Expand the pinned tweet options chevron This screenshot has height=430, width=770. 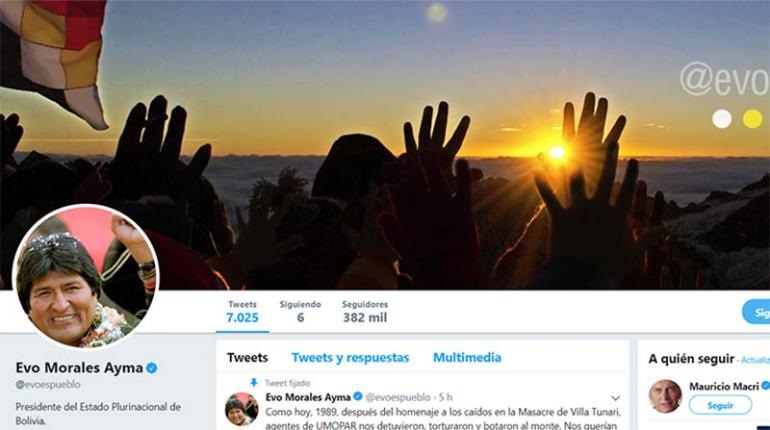point(615,398)
